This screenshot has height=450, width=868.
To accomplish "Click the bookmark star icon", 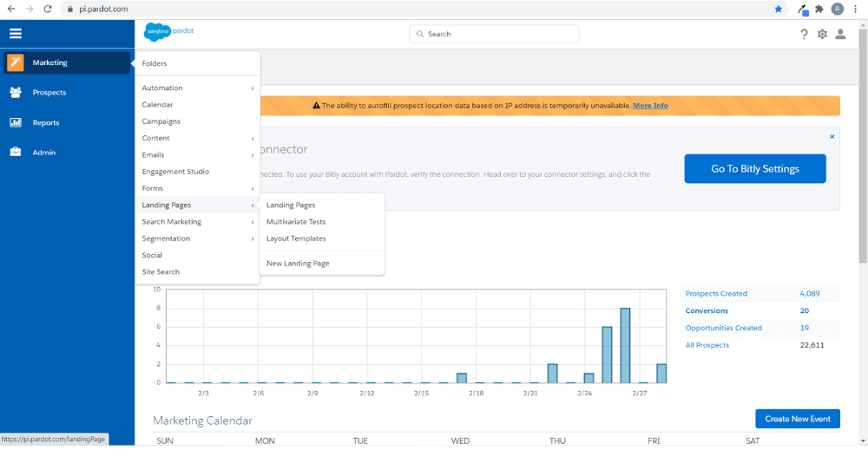I will coord(779,9).
